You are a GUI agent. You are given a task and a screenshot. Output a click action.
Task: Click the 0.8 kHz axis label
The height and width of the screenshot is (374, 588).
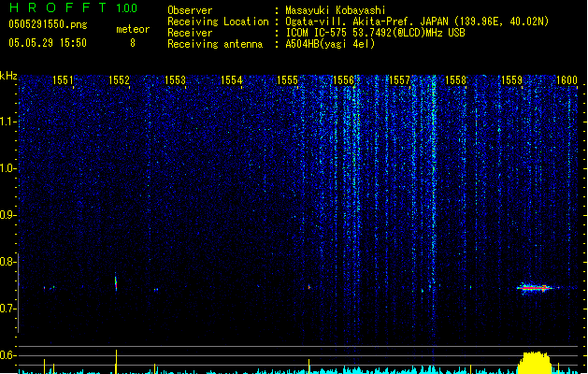click(x=7, y=262)
